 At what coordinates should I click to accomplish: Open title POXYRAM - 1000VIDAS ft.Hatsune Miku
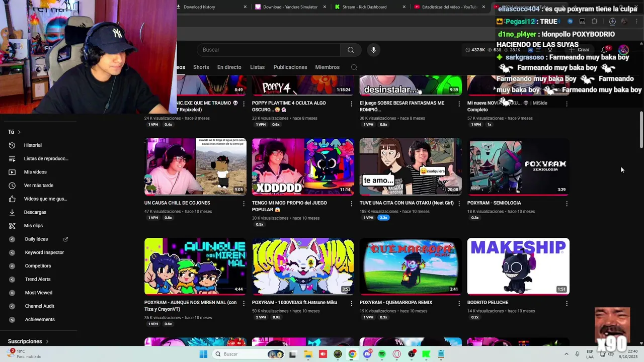[x=294, y=303]
